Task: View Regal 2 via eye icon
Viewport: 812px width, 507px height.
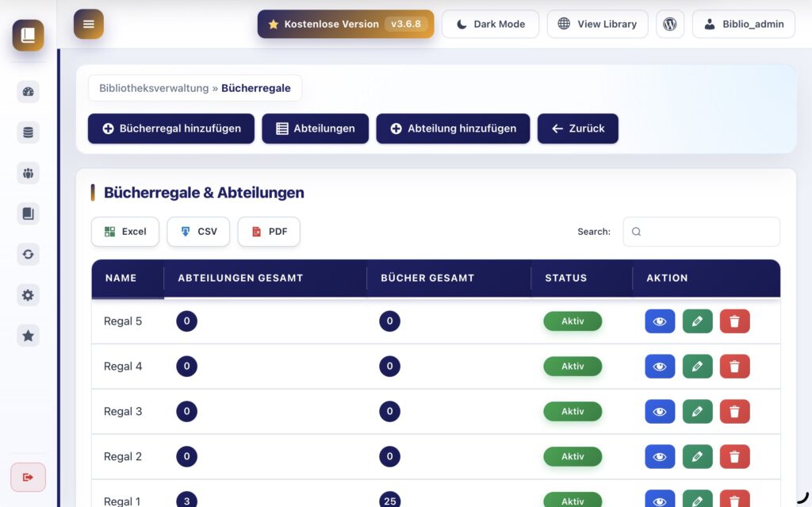Action: [660, 457]
